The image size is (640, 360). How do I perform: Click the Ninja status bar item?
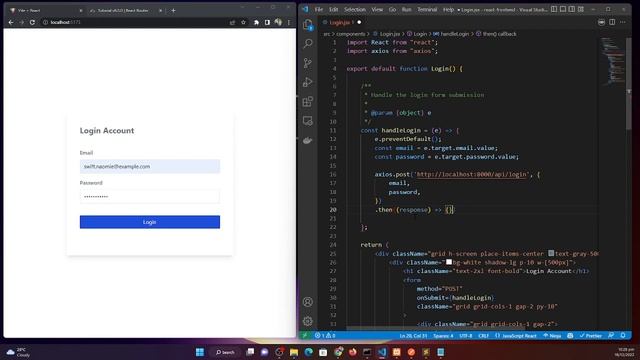click(552, 336)
